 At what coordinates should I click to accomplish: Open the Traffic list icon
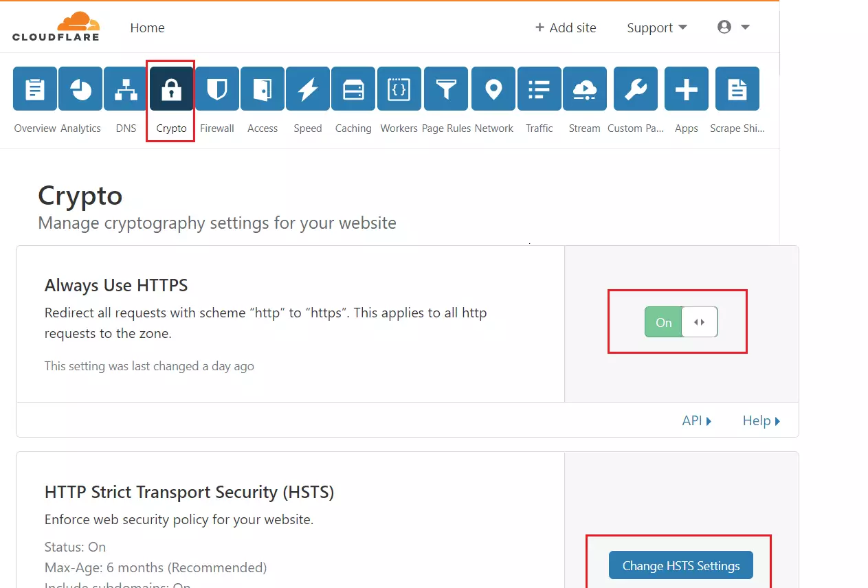pyautogui.click(x=539, y=89)
